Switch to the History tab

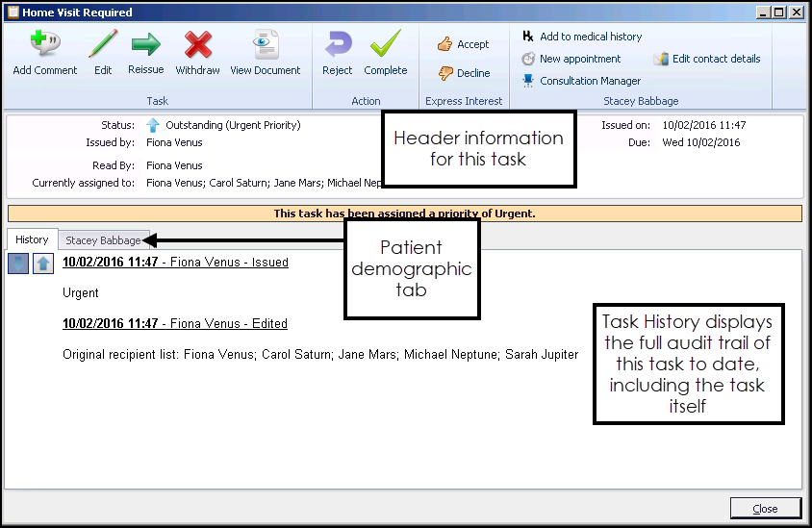coord(32,239)
